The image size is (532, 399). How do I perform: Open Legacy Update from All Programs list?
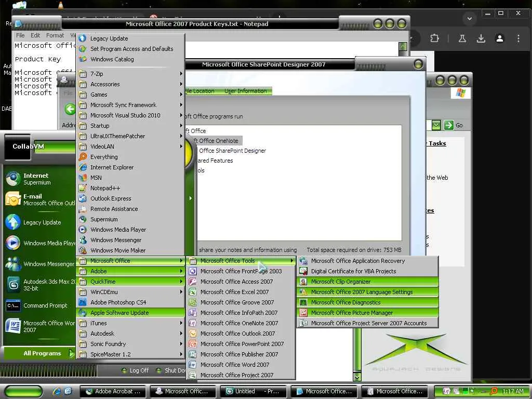[x=130, y=38]
